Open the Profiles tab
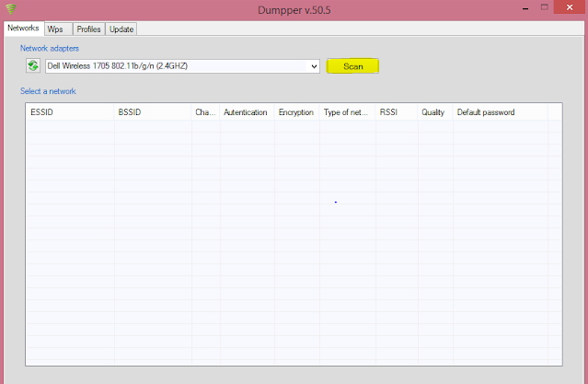Image resolution: width=588 pixels, height=384 pixels. [x=88, y=29]
